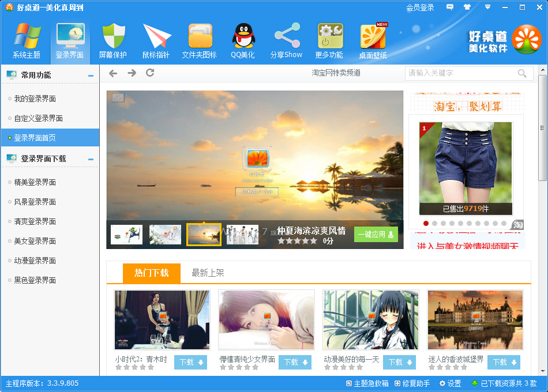Screen dimensions: 548x392
Task: Open the 分享Show section
Action: click(286, 40)
